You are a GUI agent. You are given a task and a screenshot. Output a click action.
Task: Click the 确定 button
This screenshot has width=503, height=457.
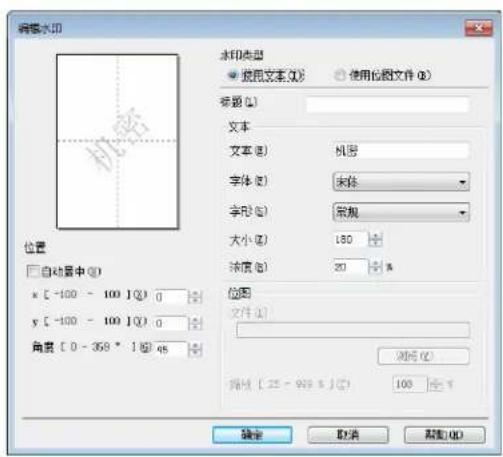(252, 435)
